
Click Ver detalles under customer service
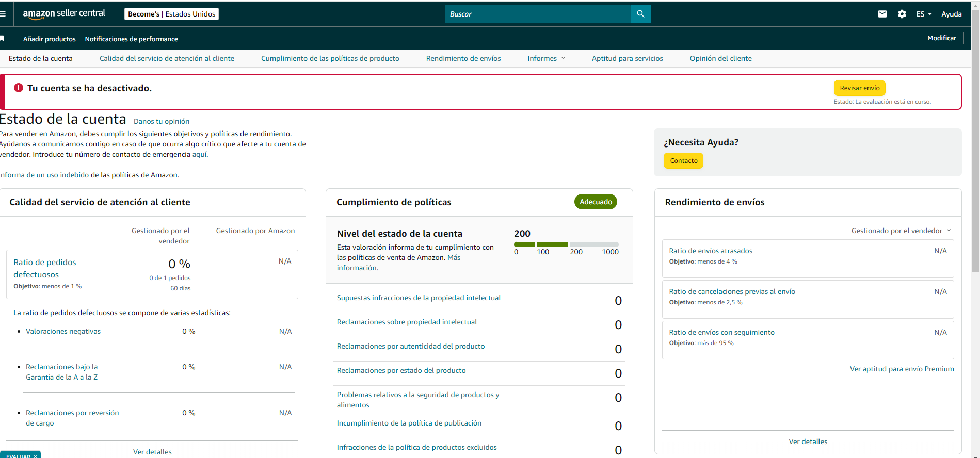click(152, 452)
